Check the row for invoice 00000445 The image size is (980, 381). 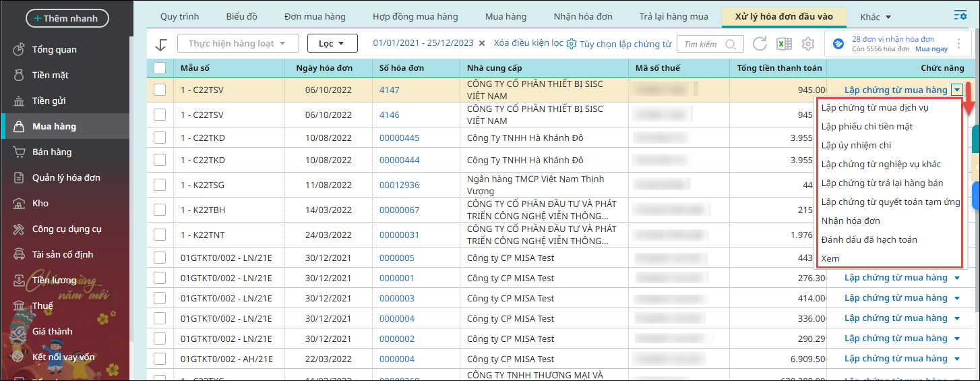(160, 138)
